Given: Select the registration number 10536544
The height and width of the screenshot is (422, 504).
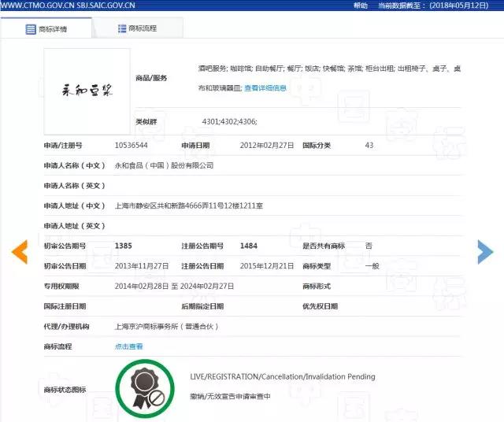Looking at the screenshot, I should coord(132,146).
